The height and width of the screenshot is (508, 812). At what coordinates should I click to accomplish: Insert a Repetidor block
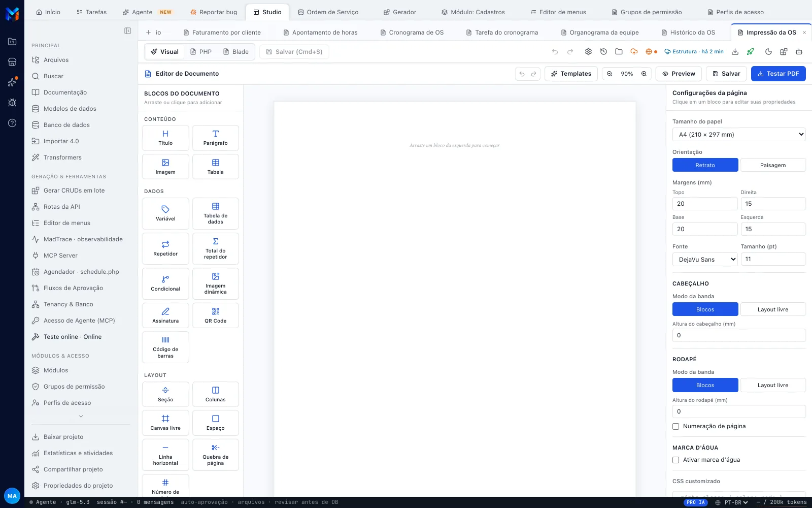(165, 248)
